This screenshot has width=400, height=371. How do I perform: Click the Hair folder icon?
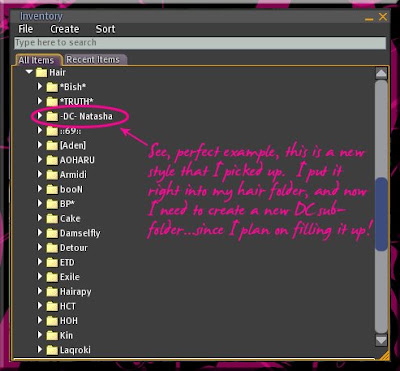tap(41, 72)
